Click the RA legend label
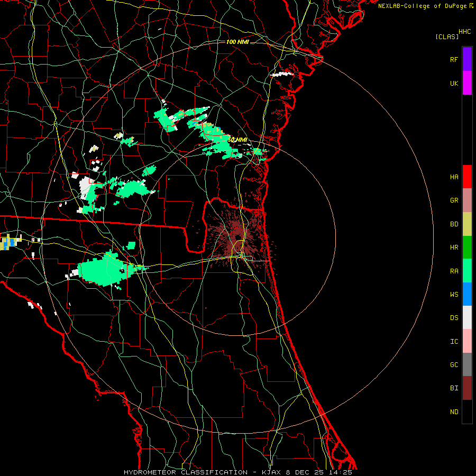 [454, 271]
